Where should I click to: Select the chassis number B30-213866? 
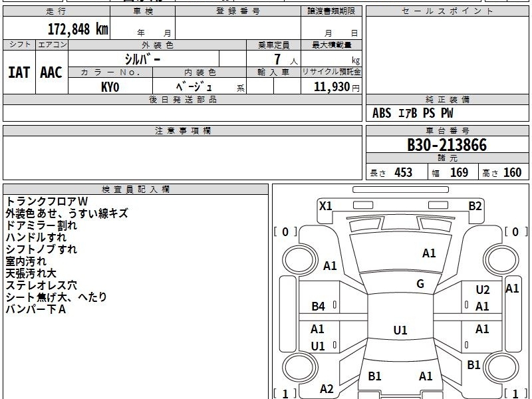click(447, 145)
